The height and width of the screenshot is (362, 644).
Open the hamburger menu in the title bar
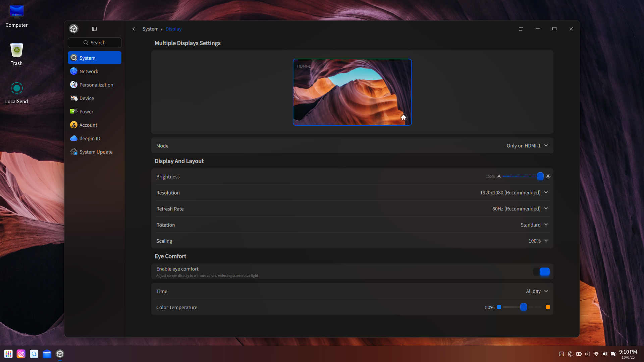pos(521,29)
